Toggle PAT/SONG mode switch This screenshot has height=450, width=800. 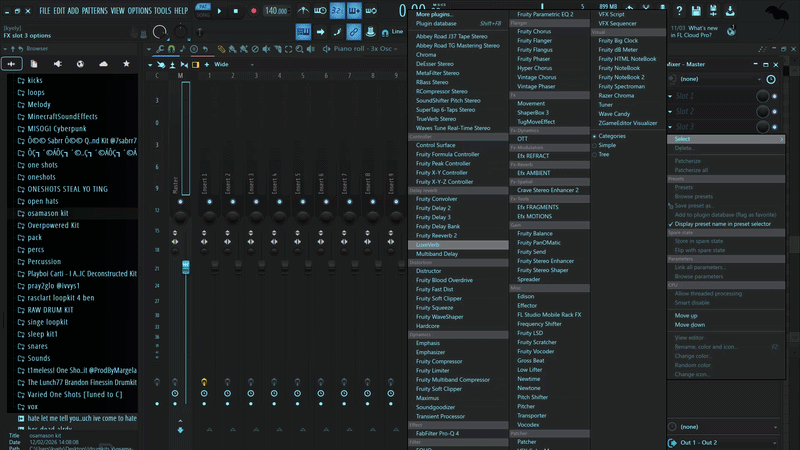[x=203, y=10]
